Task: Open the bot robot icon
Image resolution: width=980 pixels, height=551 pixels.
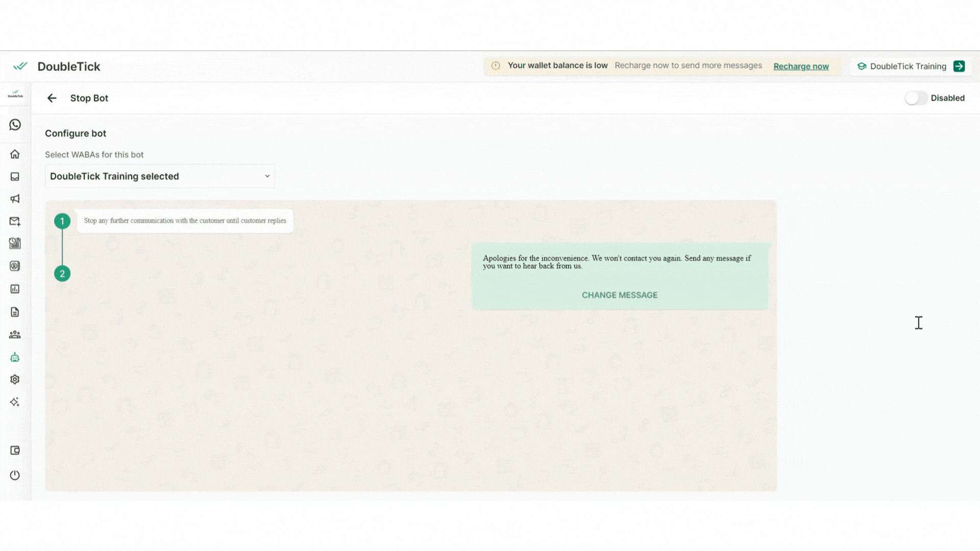Action: (x=15, y=358)
